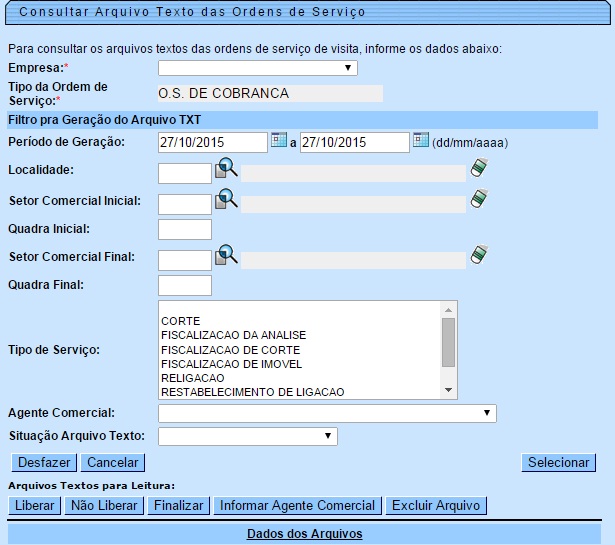Open calendar for start generation date
The width and height of the screenshot is (615, 545).
tap(279, 141)
